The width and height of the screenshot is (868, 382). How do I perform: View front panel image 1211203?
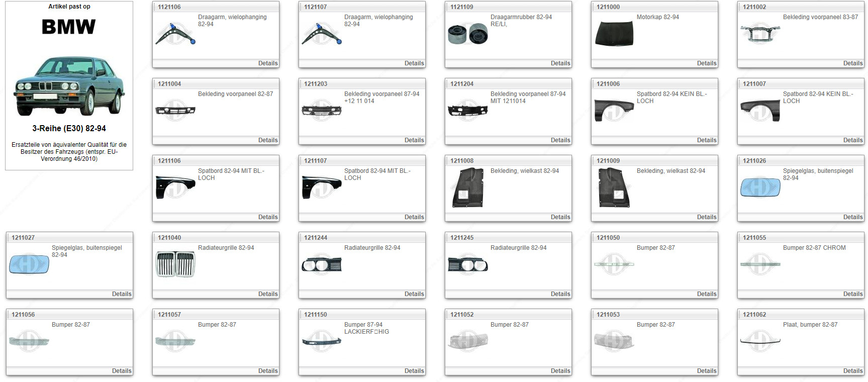tap(321, 111)
